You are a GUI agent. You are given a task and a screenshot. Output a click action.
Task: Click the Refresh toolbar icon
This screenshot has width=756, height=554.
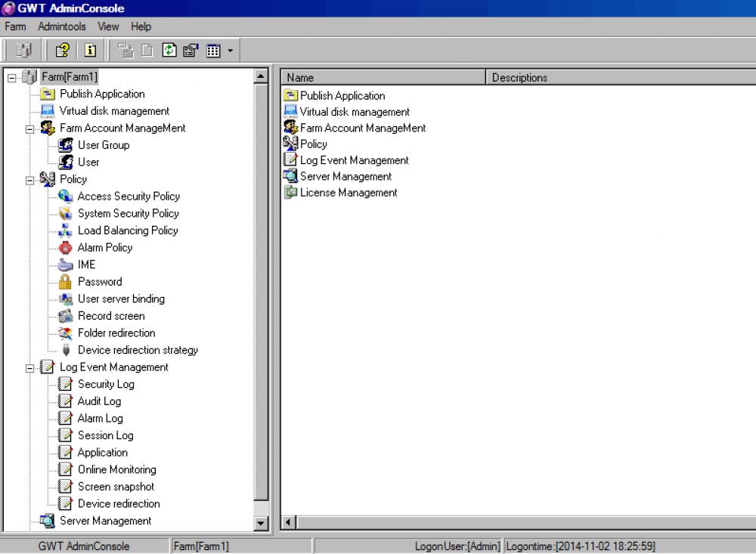pyautogui.click(x=169, y=51)
